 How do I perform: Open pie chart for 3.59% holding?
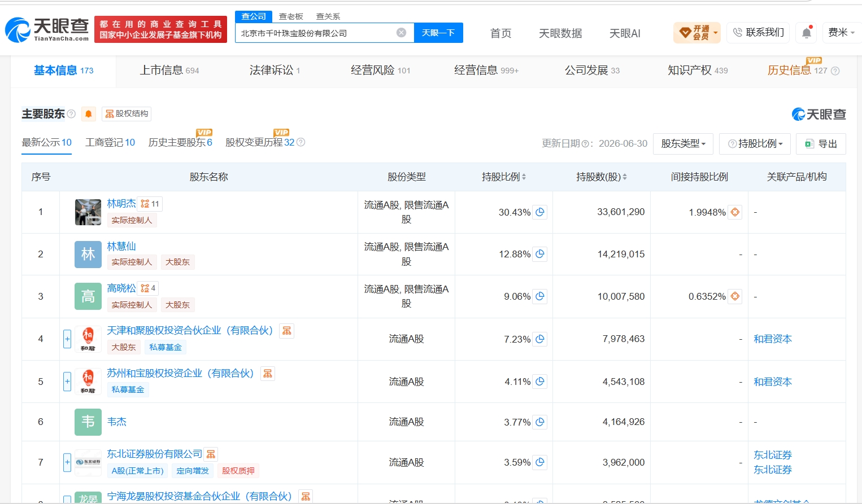(x=540, y=462)
